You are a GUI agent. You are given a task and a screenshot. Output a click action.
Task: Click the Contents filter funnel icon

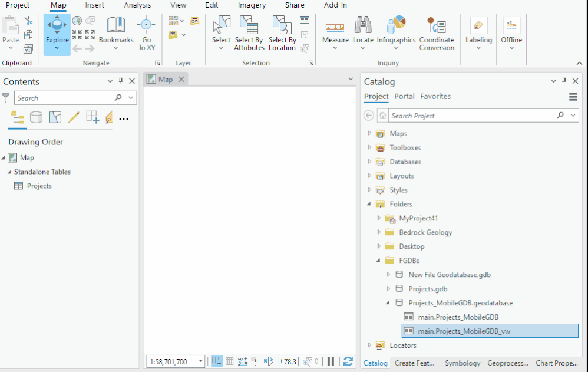pyautogui.click(x=6, y=98)
